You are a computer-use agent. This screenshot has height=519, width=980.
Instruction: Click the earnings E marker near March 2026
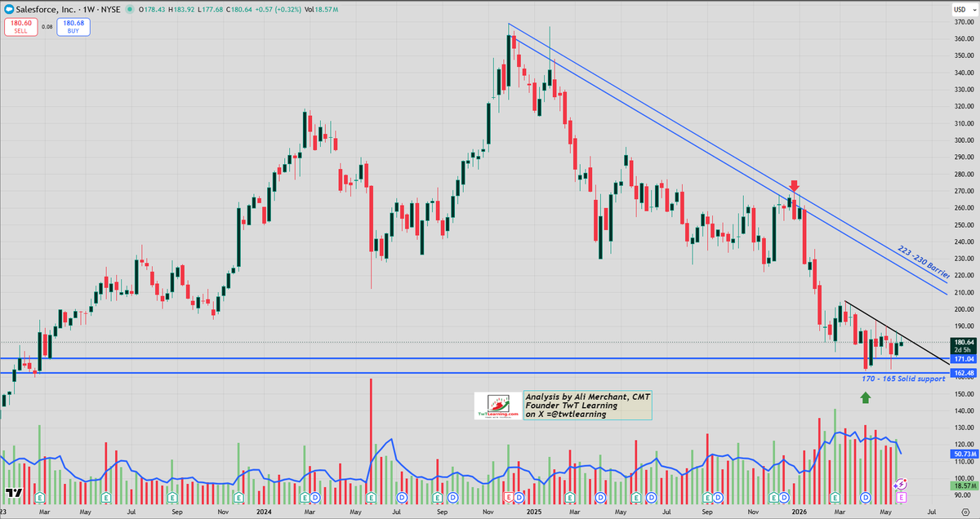(x=835, y=497)
